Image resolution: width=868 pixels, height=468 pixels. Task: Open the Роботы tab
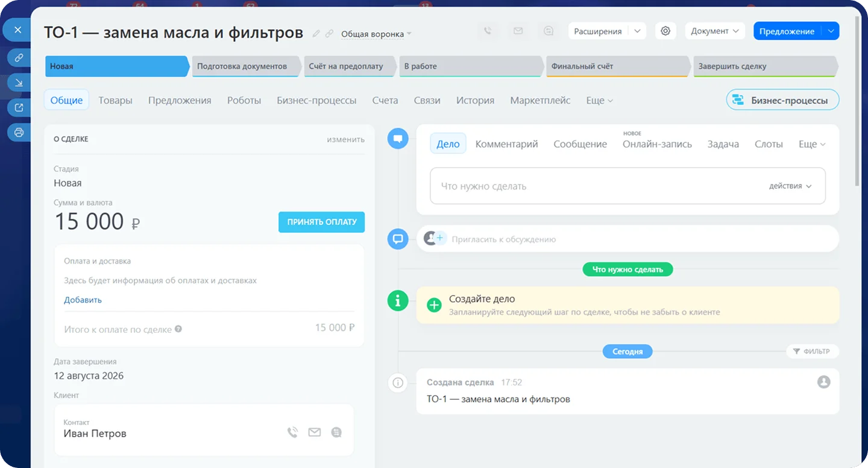pos(244,101)
